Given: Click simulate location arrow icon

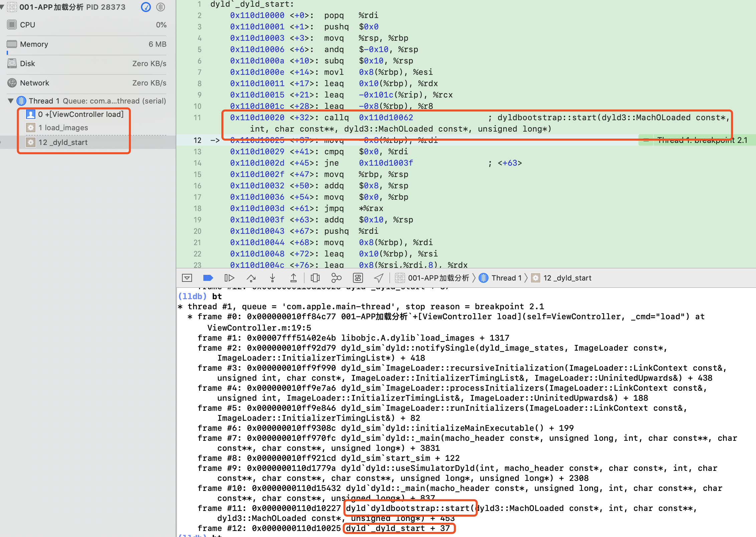Looking at the screenshot, I should [x=379, y=278].
